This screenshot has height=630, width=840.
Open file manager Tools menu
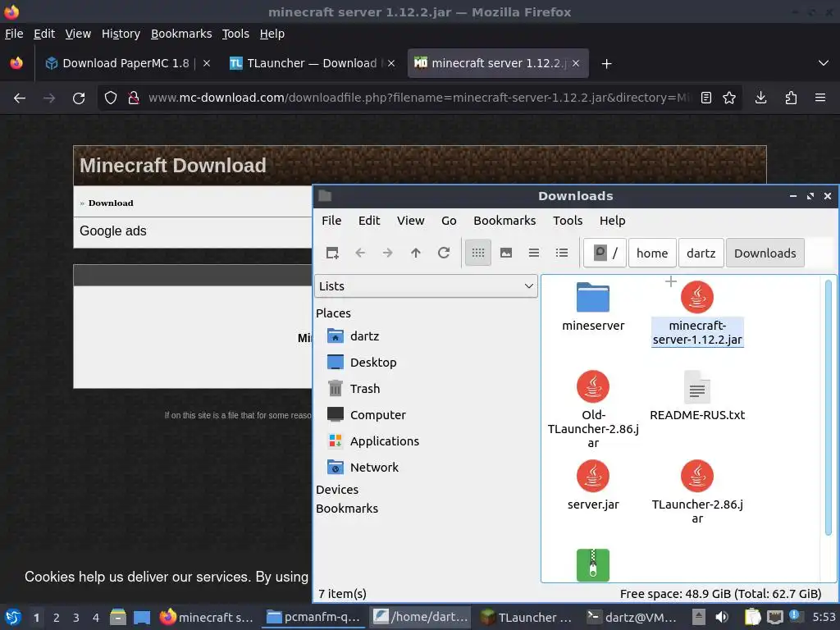[x=568, y=221]
